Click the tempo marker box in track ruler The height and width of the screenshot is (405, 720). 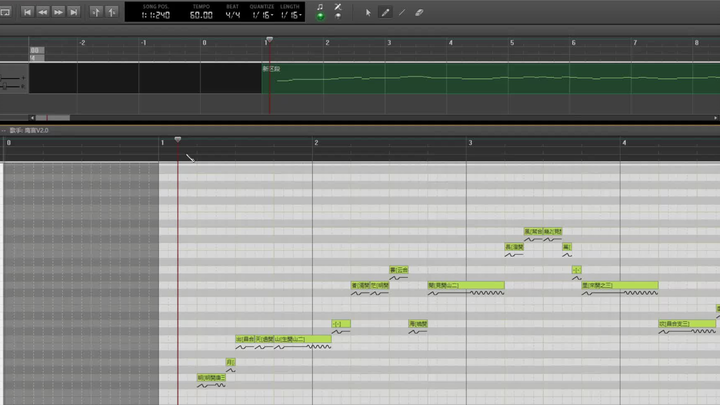click(x=37, y=50)
